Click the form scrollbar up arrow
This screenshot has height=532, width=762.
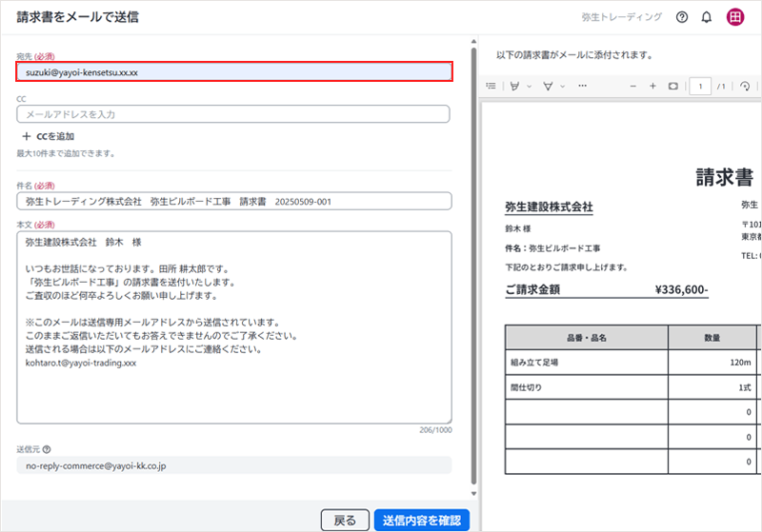click(x=473, y=42)
